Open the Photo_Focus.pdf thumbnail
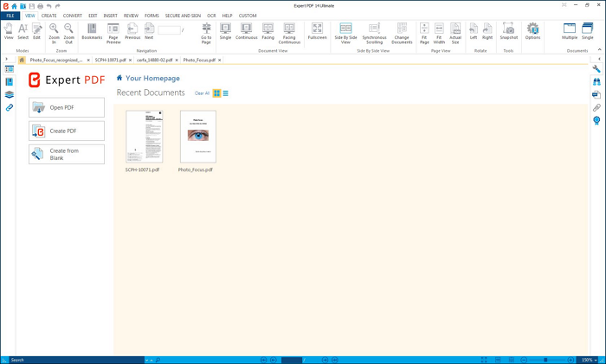The width and height of the screenshot is (606, 364). (197, 137)
